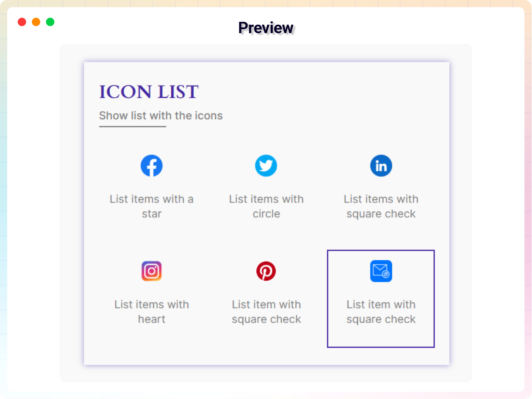Click the Facebook icon
532x399 pixels.
click(151, 166)
